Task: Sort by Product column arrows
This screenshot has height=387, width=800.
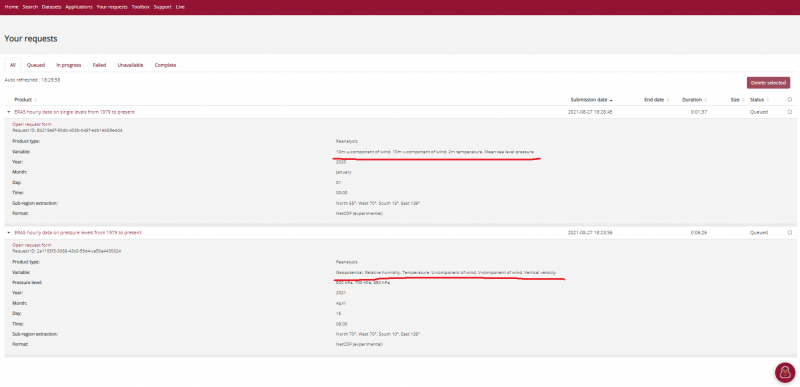Action: click(35, 100)
